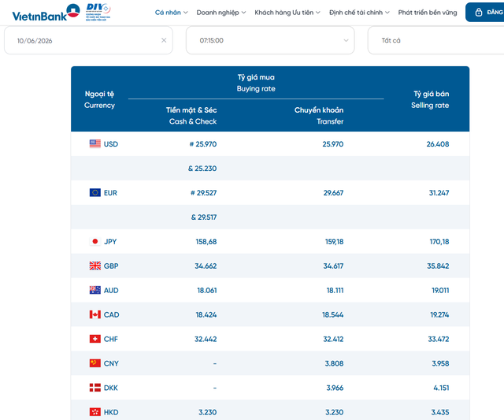Click the Tiền mặt & Séc column header

[191, 116]
